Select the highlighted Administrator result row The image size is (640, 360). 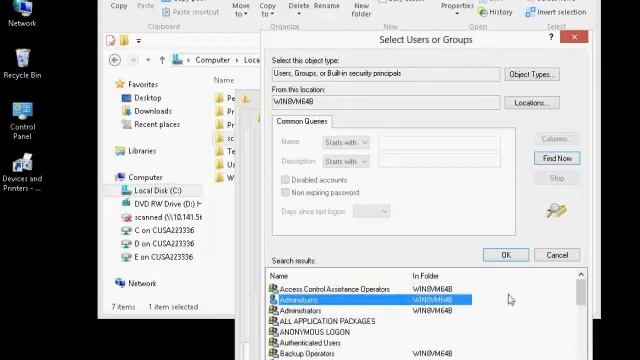pyautogui.click(x=370, y=300)
